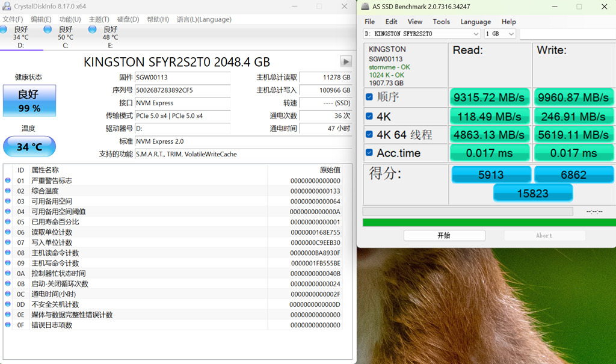Click status orb for attribute 0A
This screenshot has height=364, width=616.
pos(8,273)
